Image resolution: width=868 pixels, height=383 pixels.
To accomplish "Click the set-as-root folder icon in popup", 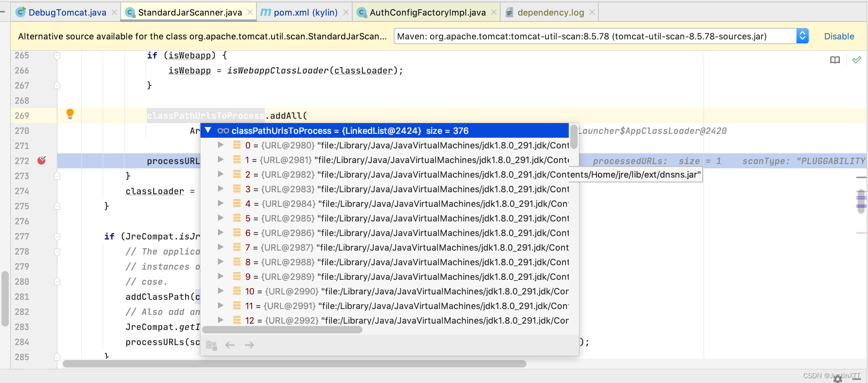I will point(211,346).
